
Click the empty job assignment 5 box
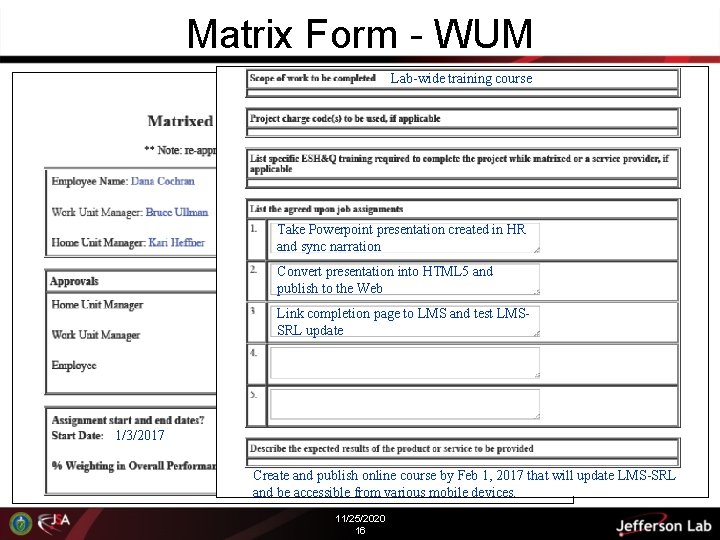click(x=405, y=404)
